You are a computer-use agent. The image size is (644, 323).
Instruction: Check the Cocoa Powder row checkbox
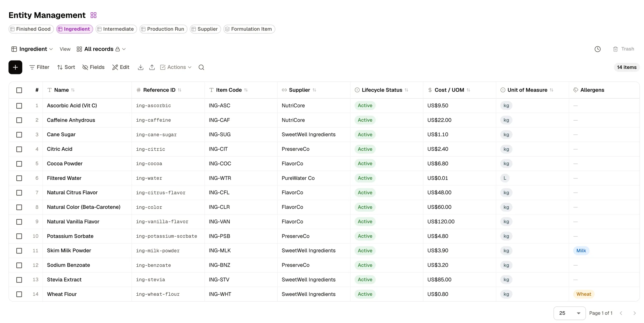(x=19, y=164)
